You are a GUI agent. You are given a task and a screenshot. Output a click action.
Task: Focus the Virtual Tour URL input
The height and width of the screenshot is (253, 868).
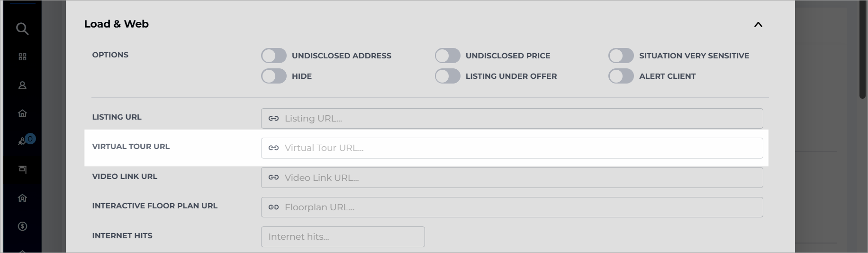(x=512, y=148)
